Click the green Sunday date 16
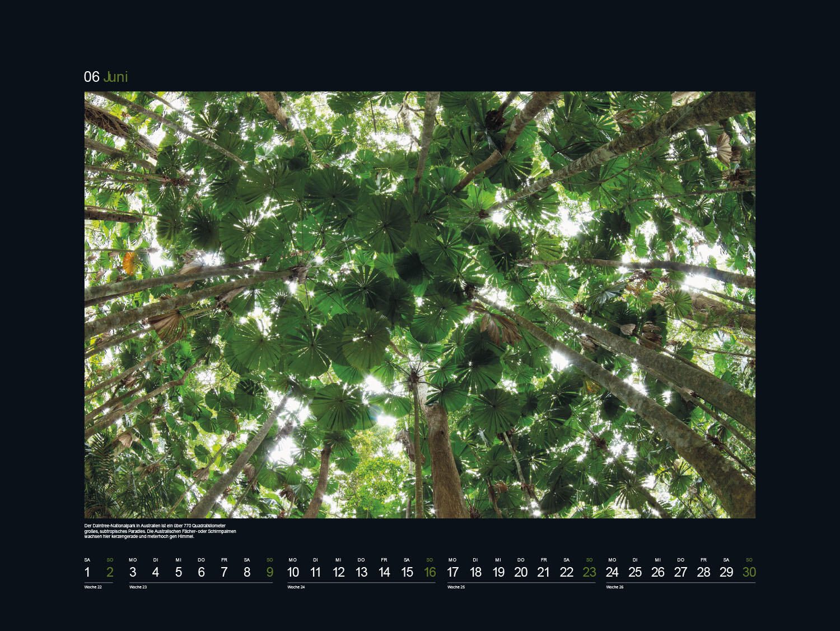 (430, 572)
